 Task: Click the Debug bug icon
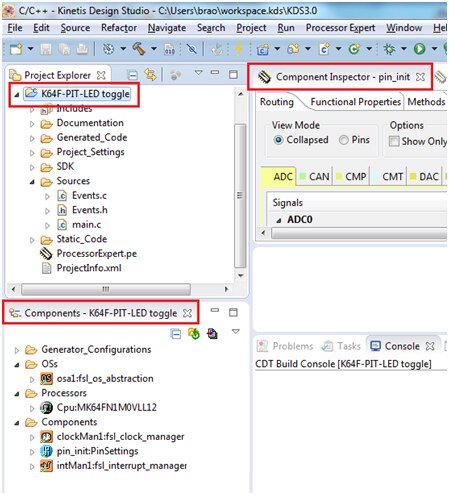389,49
